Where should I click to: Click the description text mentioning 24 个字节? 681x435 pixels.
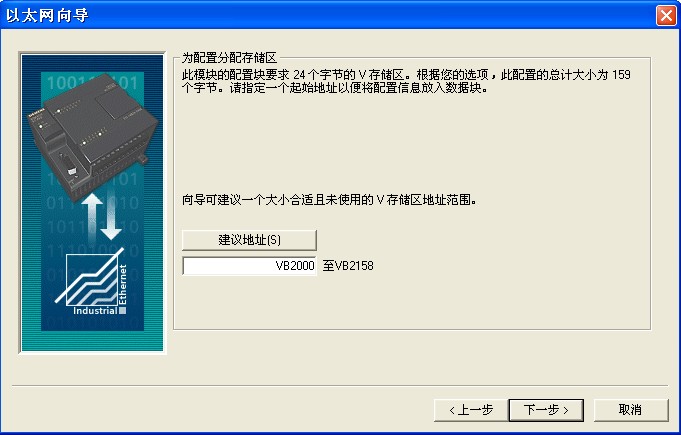[406, 75]
